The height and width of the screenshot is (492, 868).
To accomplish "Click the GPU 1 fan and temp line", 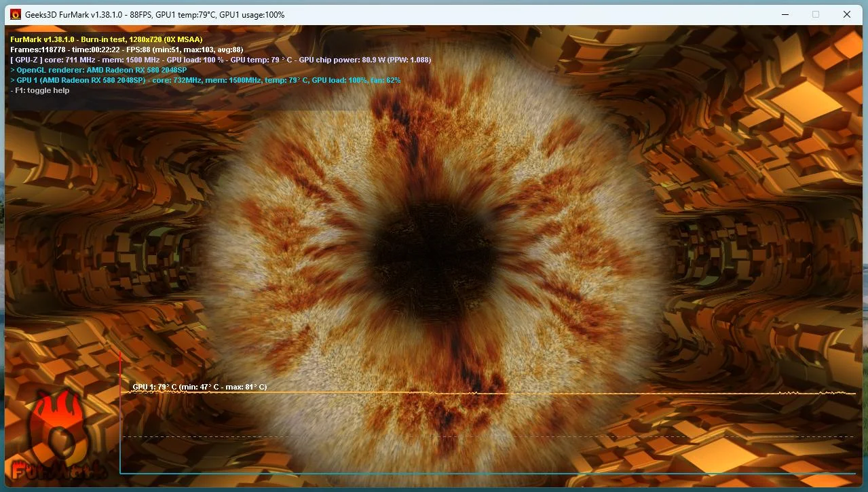I will click(205, 80).
